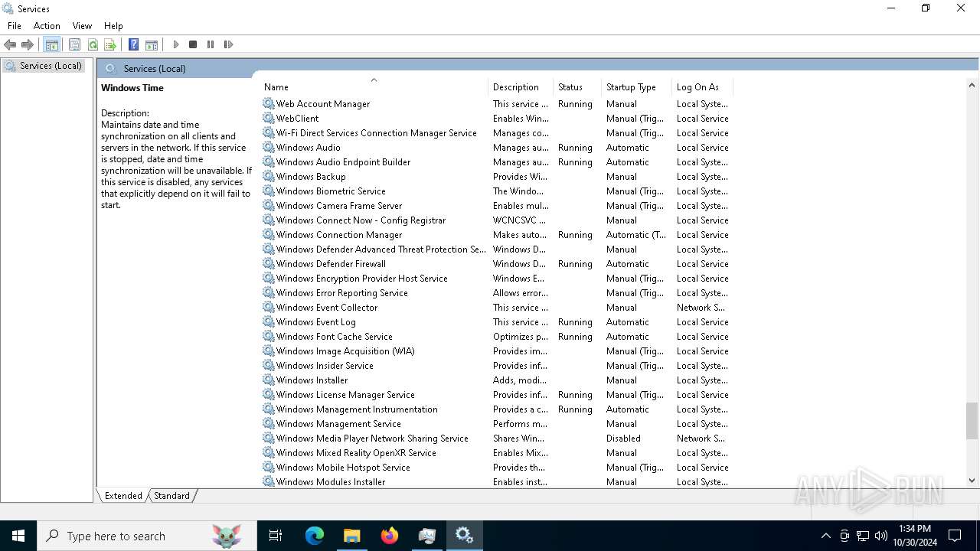Screen dimensions: 980x551
Task: Select the Windows Connection Manager service
Action: coord(496,234)
